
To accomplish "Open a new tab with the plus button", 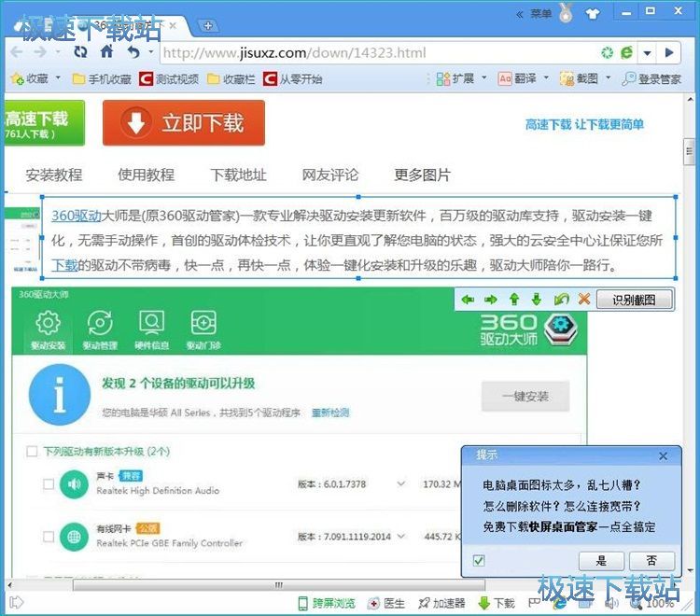I will pos(208,26).
